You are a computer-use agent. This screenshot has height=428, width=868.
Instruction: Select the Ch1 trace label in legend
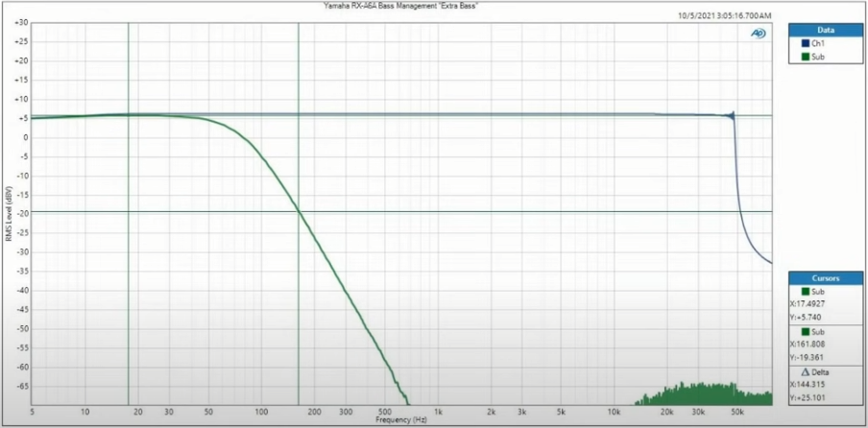coord(818,43)
